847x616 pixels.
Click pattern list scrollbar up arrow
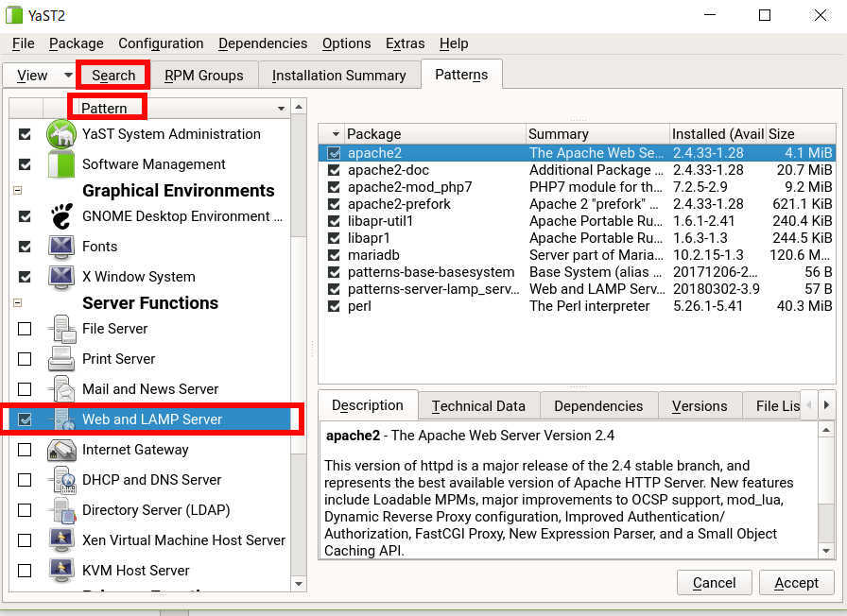coord(299,107)
